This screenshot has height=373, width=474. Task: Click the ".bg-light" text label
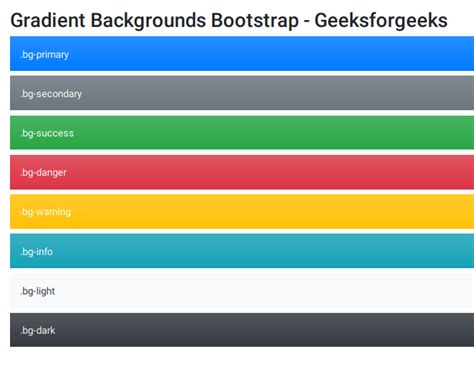pos(38,291)
